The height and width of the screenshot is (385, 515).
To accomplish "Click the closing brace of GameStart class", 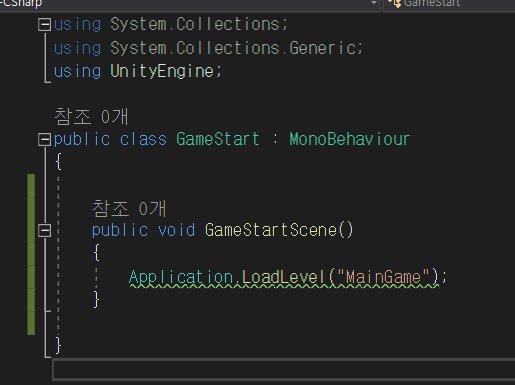I will click(58, 345).
